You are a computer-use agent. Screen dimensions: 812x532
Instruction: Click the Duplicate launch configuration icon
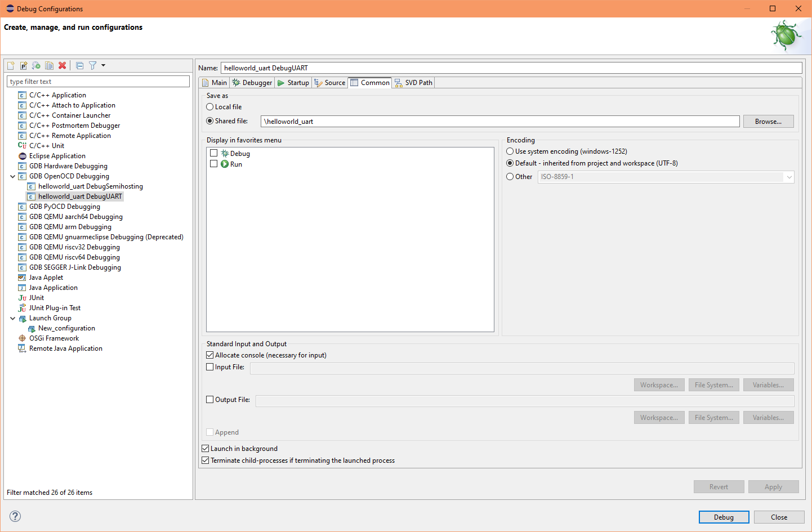point(49,65)
